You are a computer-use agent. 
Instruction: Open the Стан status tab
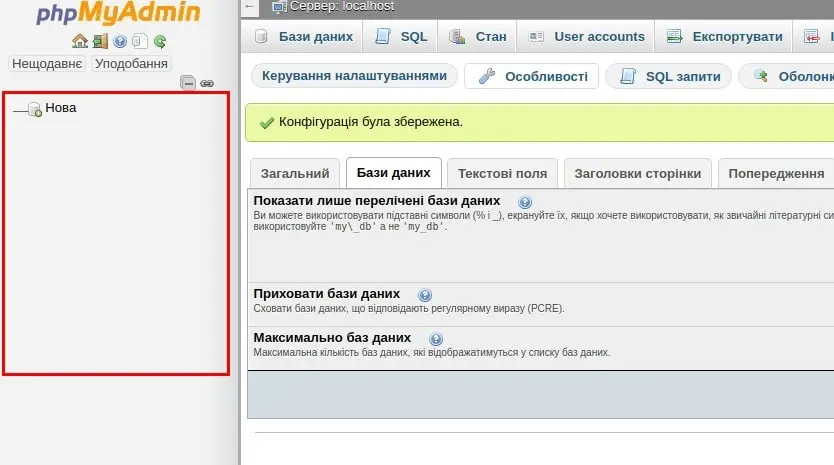click(477, 36)
